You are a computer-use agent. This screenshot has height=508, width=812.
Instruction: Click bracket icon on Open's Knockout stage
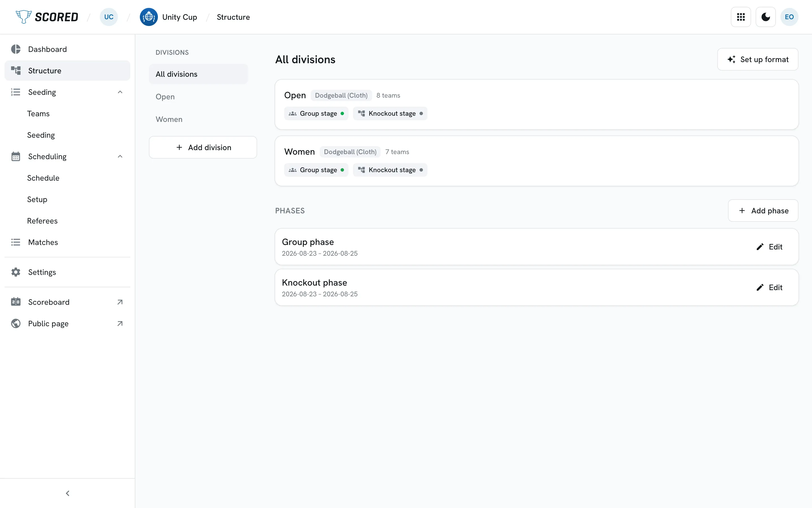tap(361, 113)
